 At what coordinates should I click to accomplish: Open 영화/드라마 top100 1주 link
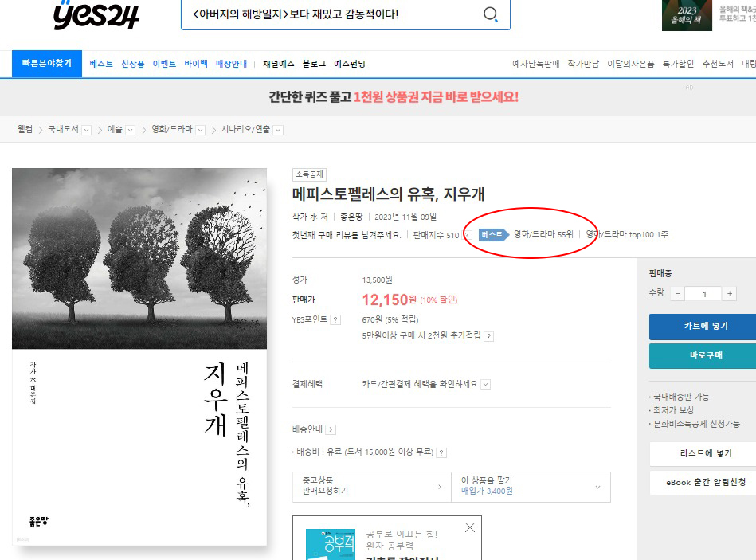[627, 234]
